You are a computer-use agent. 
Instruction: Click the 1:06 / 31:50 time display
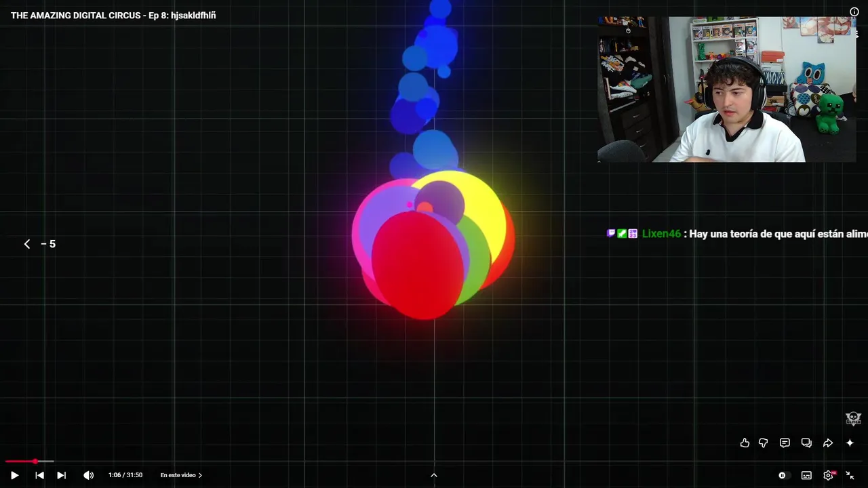coord(125,475)
